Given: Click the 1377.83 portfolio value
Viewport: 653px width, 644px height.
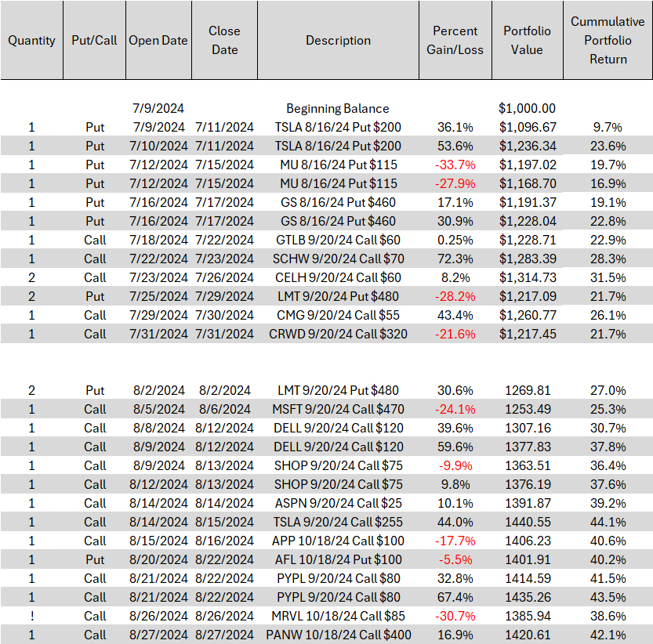Looking at the screenshot, I should point(528,447).
